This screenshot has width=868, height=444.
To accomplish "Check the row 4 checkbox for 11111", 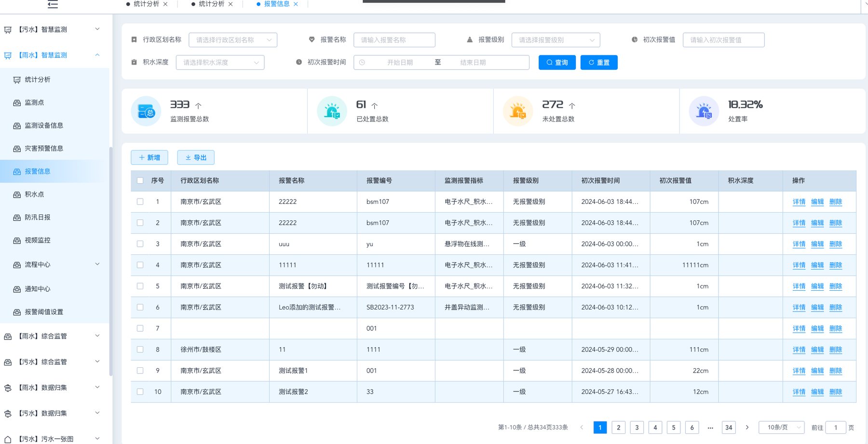I will point(140,265).
